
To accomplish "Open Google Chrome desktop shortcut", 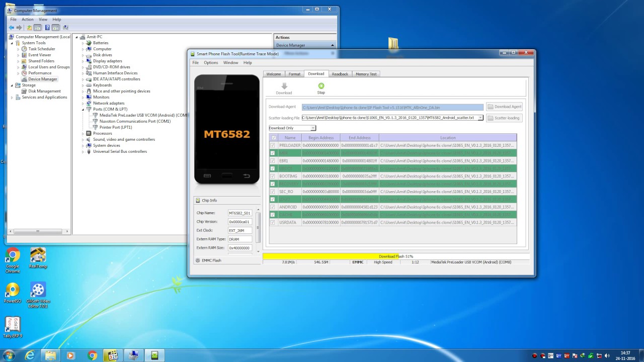I will point(13,260).
